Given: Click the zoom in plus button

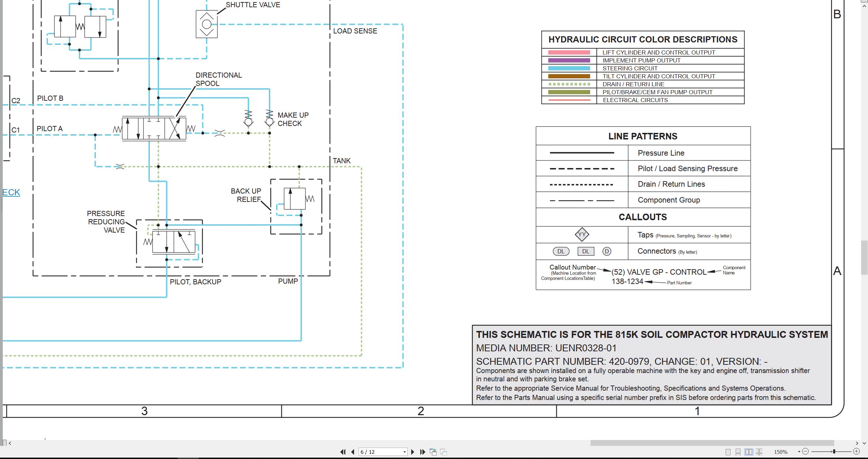Looking at the screenshot, I should [x=856, y=451].
